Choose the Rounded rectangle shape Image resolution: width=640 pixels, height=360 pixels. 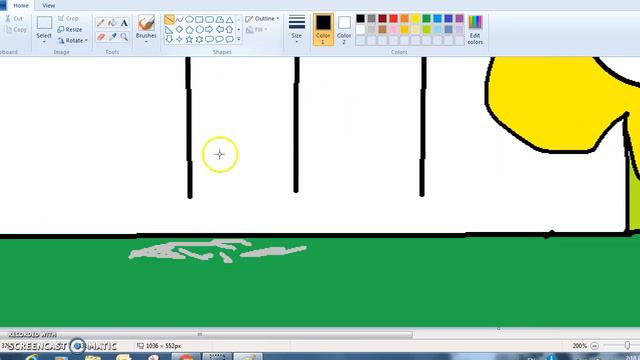point(209,19)
